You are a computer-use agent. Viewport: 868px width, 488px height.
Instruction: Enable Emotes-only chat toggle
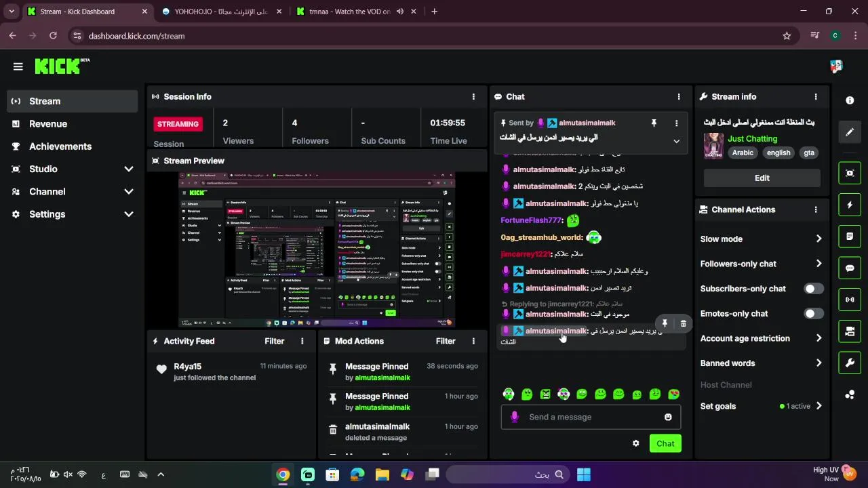click(813, 314)
